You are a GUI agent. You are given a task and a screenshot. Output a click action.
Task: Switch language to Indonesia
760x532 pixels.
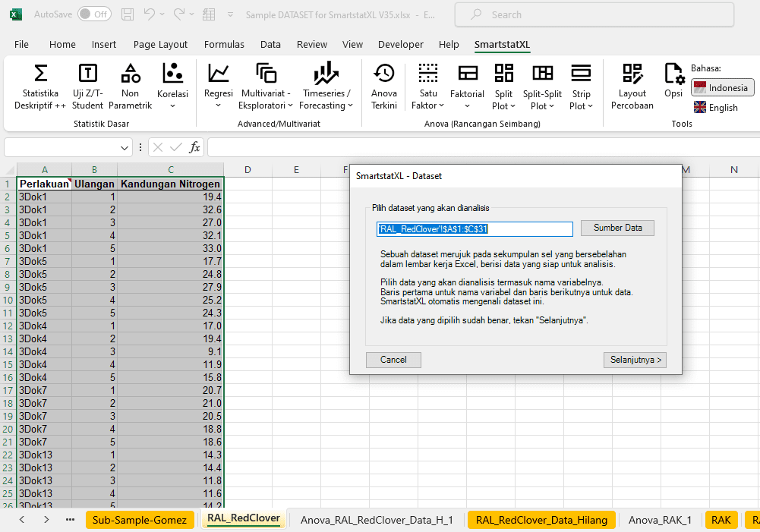point(722,87)
